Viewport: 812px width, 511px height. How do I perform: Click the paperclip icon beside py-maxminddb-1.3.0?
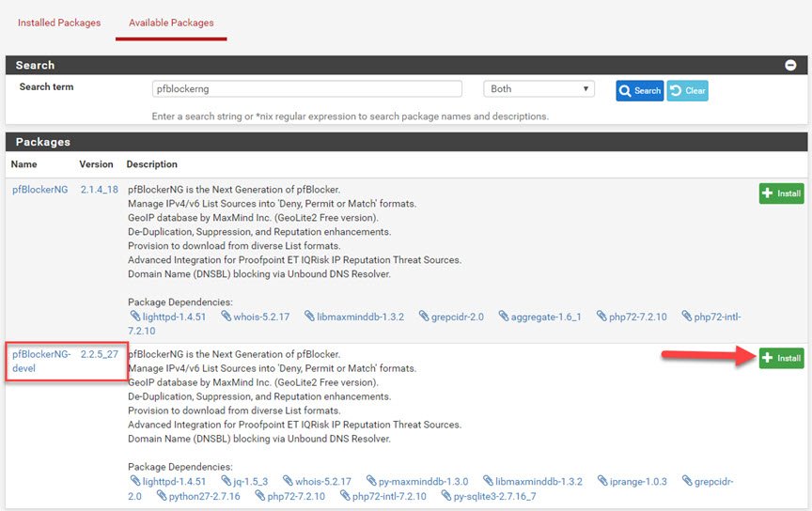371,480
